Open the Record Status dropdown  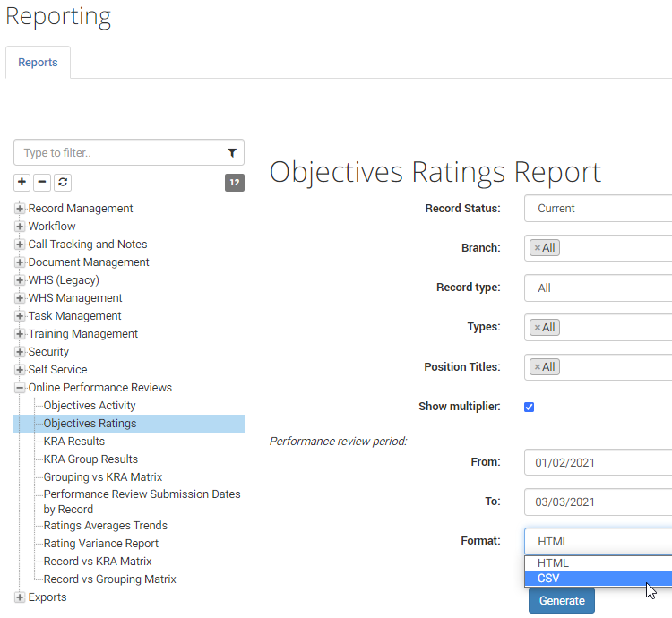598,209
